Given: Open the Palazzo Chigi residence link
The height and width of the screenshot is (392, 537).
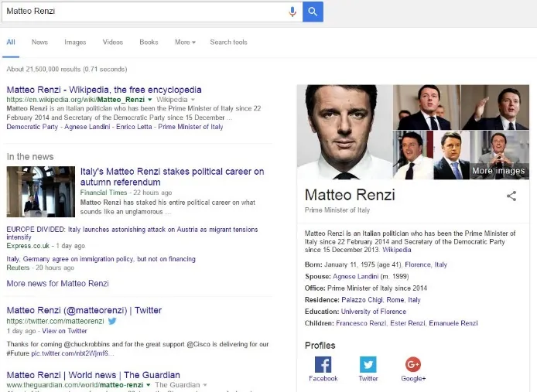Looking at the screenshot, I should (x=362, y=300).
